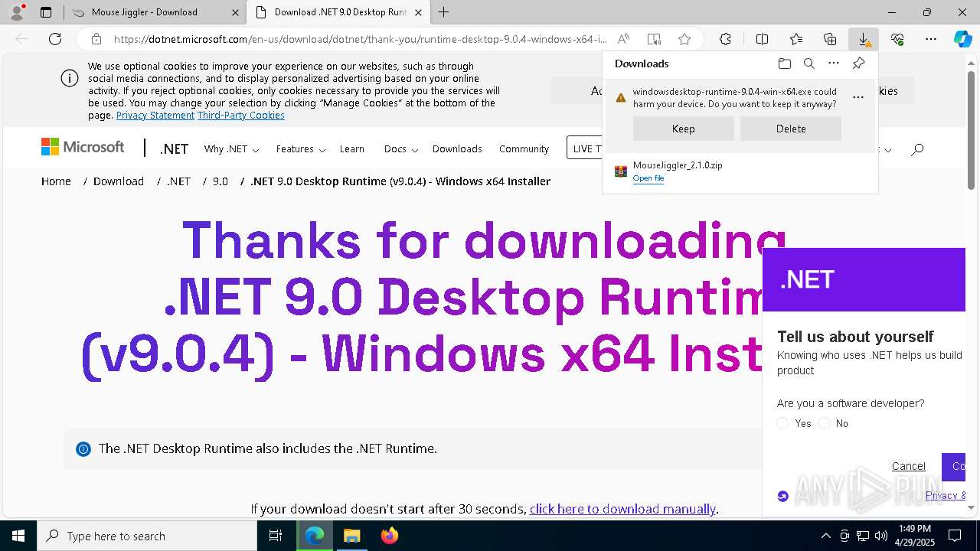This screenshot has height=551, width=980.
Task: Open the Third-Party Cookies link
Action: coord(241,116)
